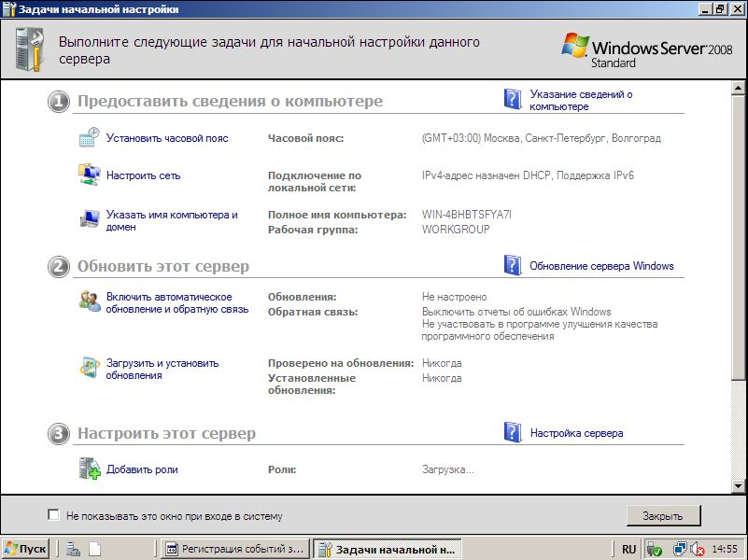Click the Настроить этот сервер heading
The image size is (748, 560).
click(166, 433)
